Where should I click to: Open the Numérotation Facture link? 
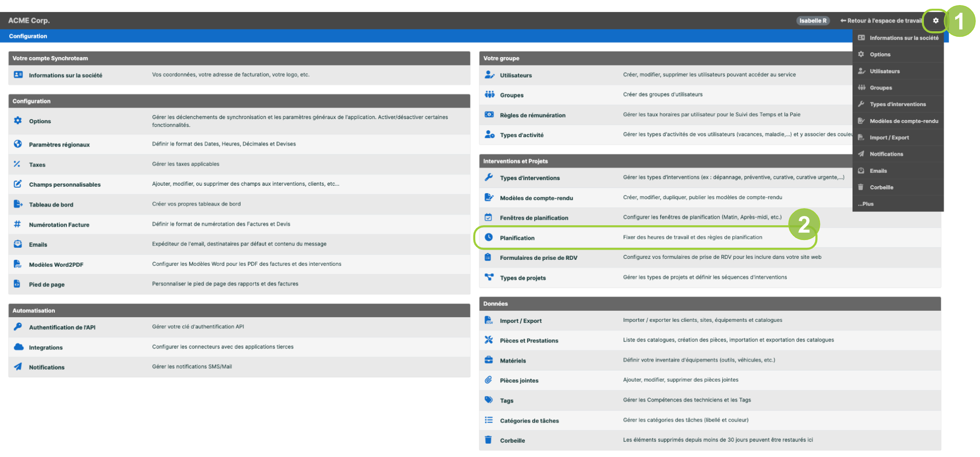pos(59,225)
